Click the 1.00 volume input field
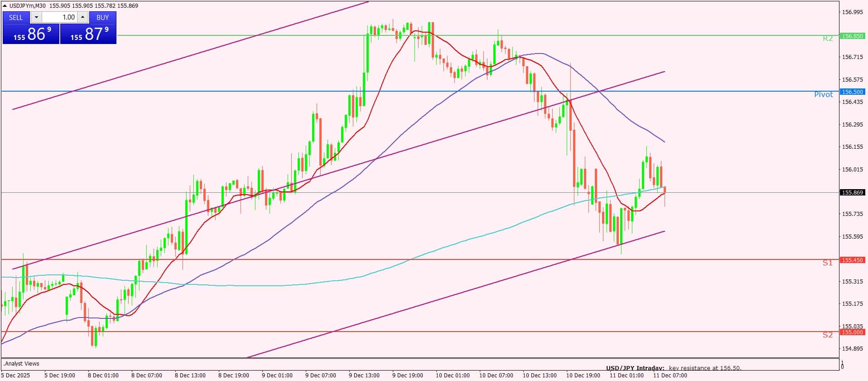Viewport: 868px width, 381px height. coord(60,17)
